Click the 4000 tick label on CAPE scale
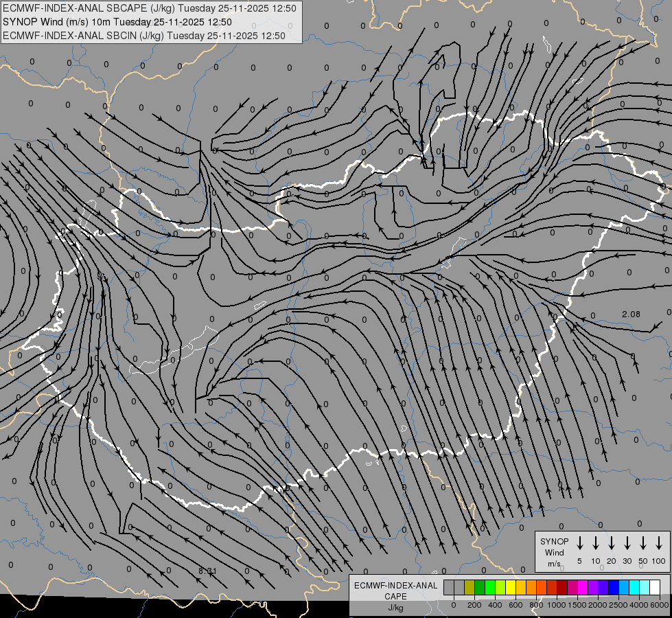 pyautogui.click(x=639, y=605)
